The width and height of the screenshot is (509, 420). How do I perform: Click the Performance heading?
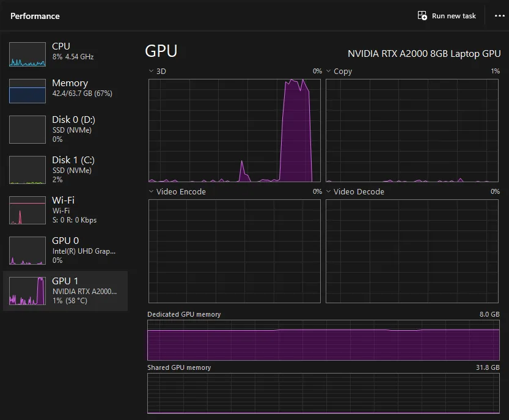35,16
